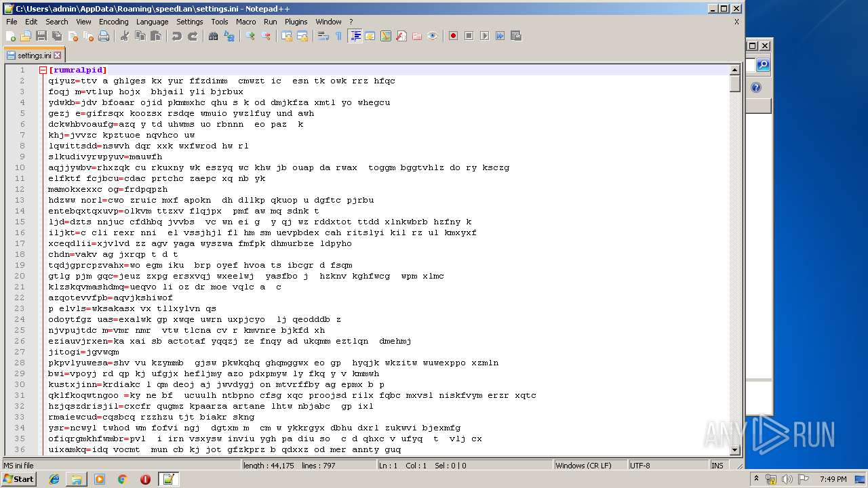
Task: Undo last action toolbar icon
Action: 177,36
